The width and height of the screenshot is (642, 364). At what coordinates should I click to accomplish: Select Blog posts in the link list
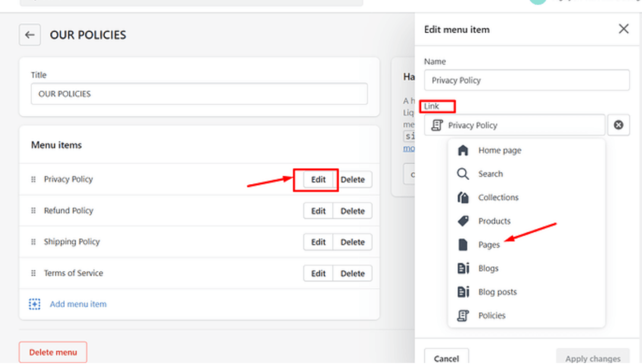click(x=497, y=292)
